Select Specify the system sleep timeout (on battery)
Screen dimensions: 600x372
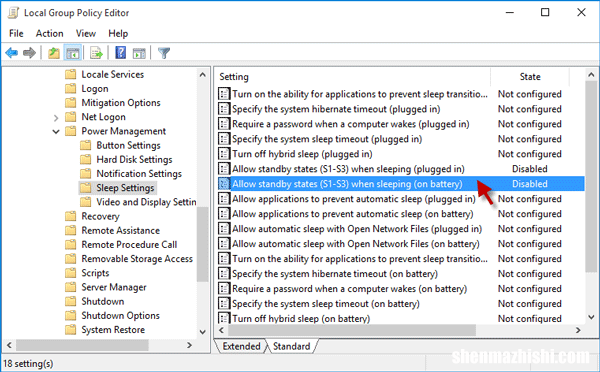[x=326, y=303]
